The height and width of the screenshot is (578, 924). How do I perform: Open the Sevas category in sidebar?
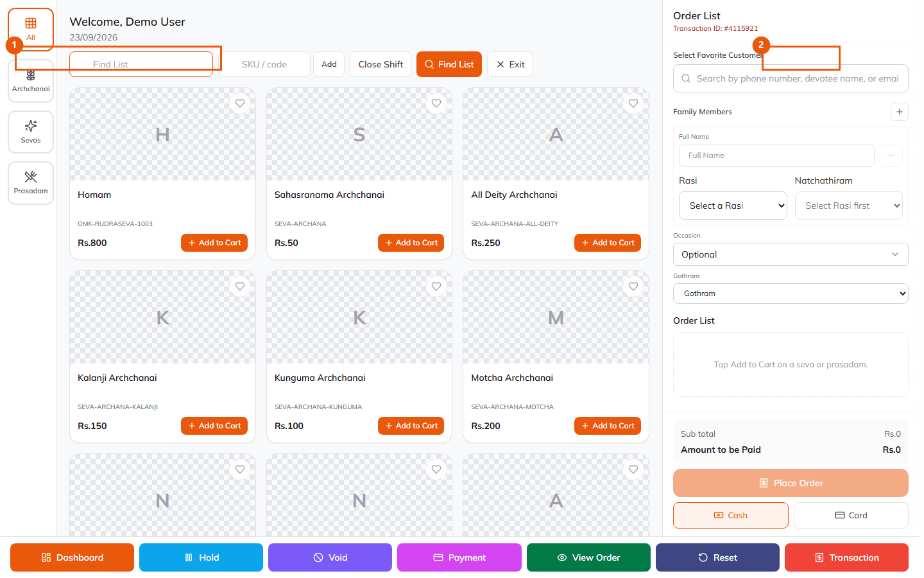pos(31,132)
